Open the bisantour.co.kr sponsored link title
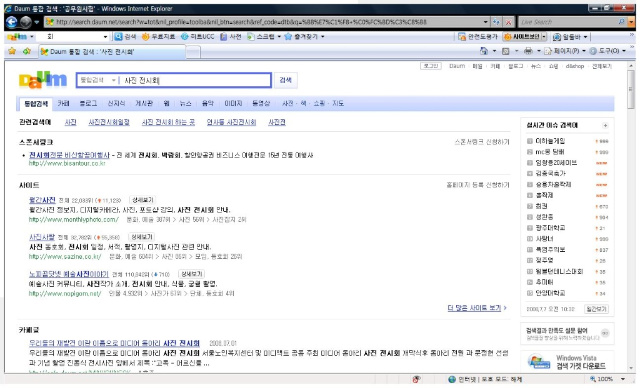The image size is (640, 388). [x=69, y=155]
